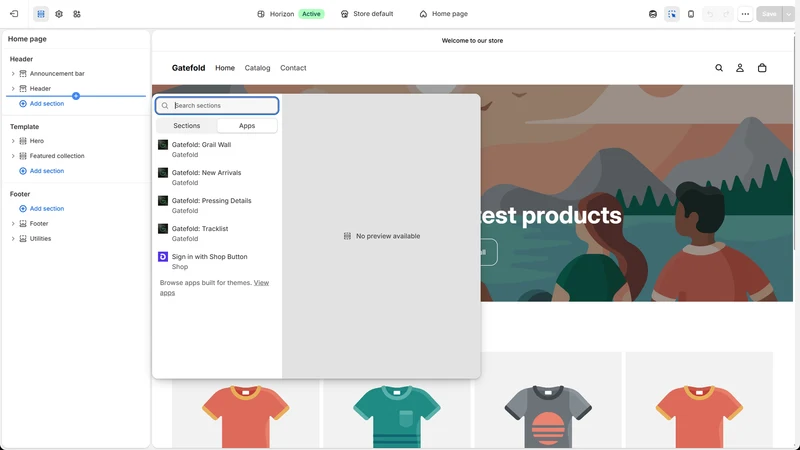Open the Sections panel icon in top bar
This screenshot has width=800, height=450.
[41, 14]
